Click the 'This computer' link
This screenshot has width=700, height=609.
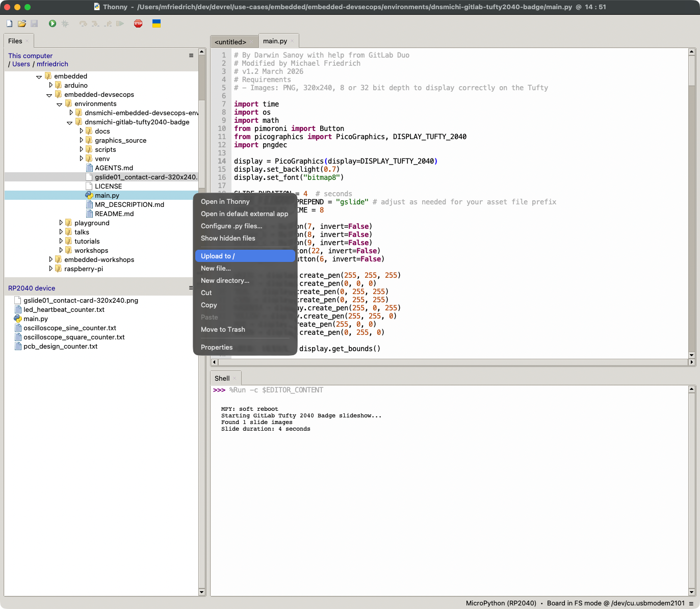pos(31,56)
